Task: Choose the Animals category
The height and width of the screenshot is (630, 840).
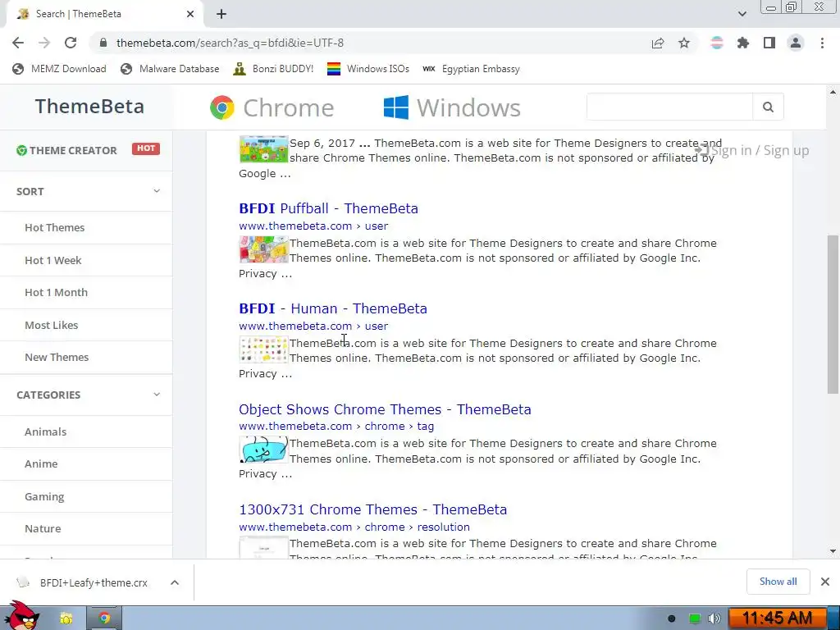Action: (x=46, y=431)
